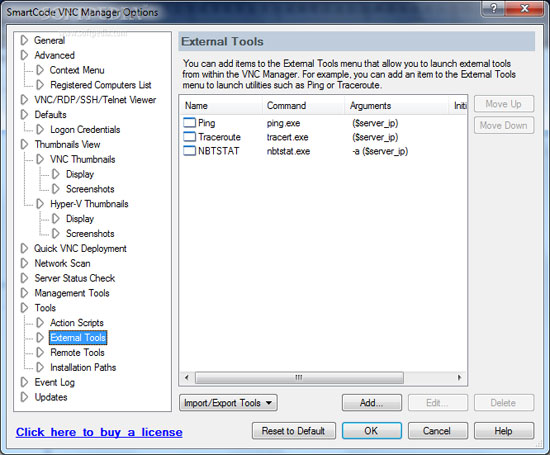
Task: Open the Server Status Check settings page
Action: (x=75, y=278)
